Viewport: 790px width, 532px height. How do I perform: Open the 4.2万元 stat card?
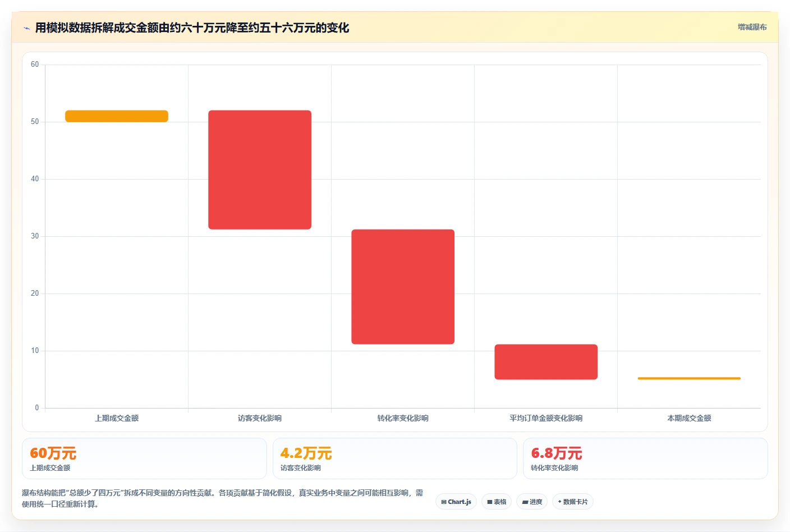point(395,458)
